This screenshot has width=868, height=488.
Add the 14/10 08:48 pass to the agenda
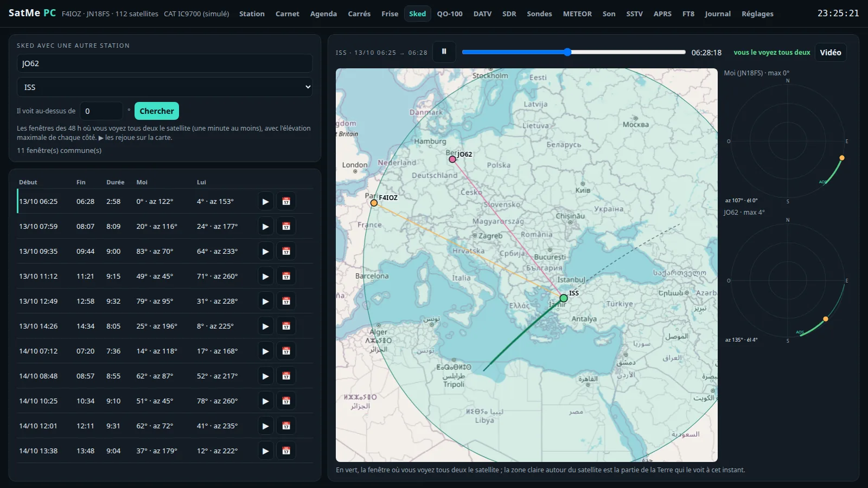(286, 376)
